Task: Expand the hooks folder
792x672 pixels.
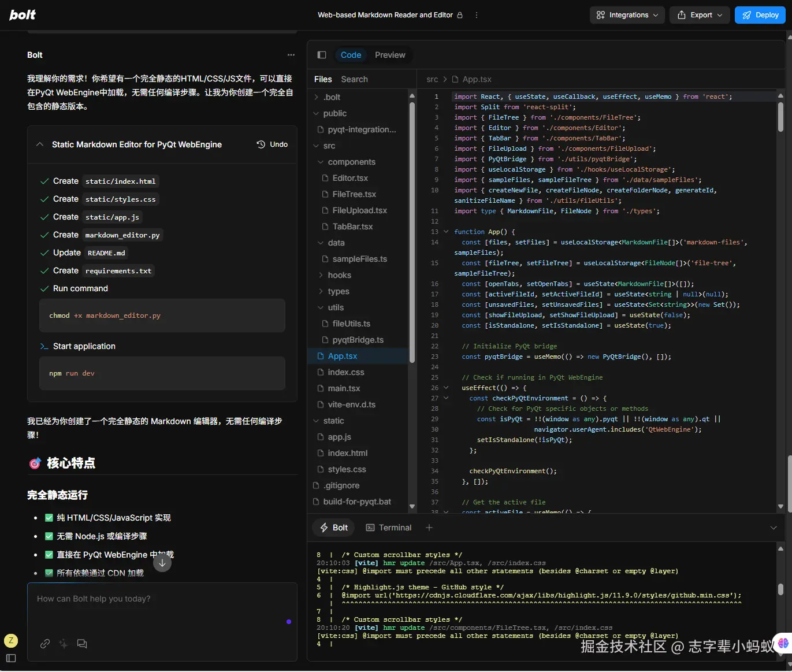Action: point(339,275)
